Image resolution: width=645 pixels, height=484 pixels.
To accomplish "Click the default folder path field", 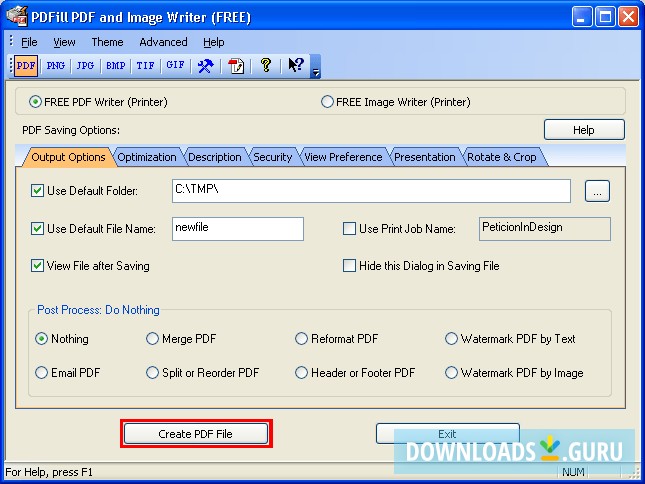I will (371, 191).
